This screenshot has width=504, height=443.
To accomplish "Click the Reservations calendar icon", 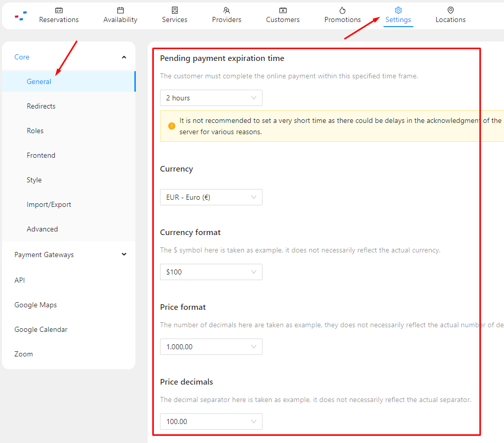I will [59, 10].
